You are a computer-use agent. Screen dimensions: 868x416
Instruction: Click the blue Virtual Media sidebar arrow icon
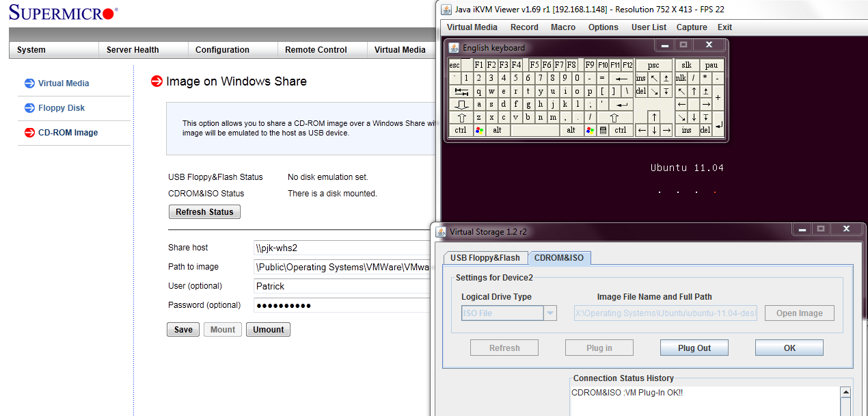pyautogui.click(x=29, y=83)
